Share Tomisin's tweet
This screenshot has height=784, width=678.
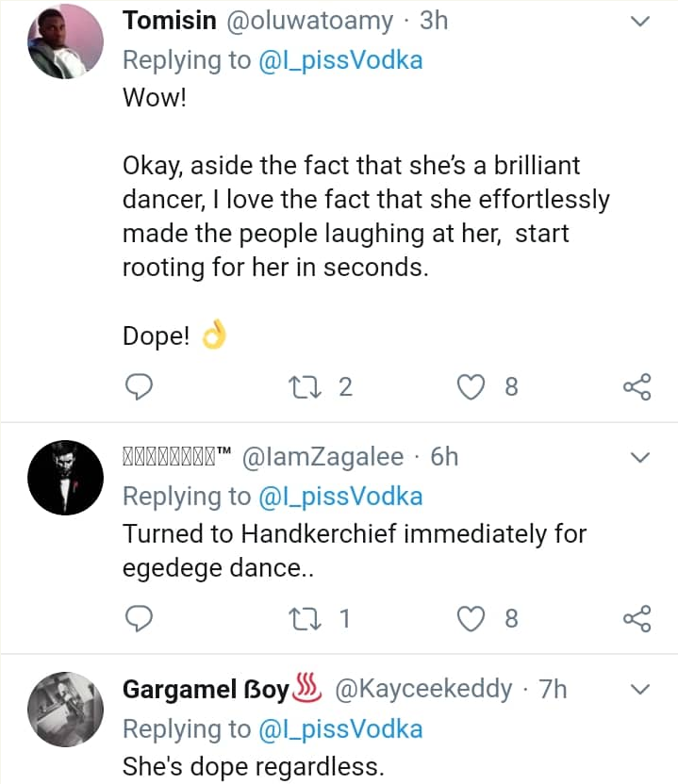637,386
